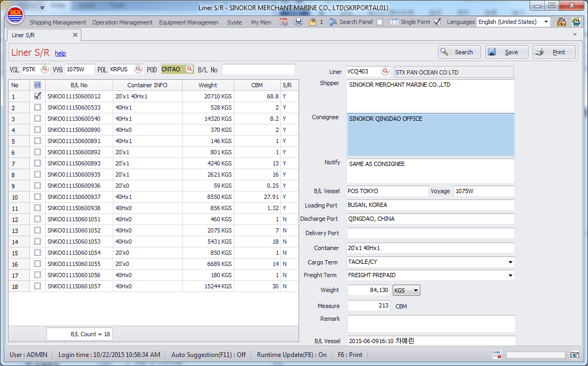Select the Liner S/R tab
This screenshot has width=588, height=366.
point(44,35)
